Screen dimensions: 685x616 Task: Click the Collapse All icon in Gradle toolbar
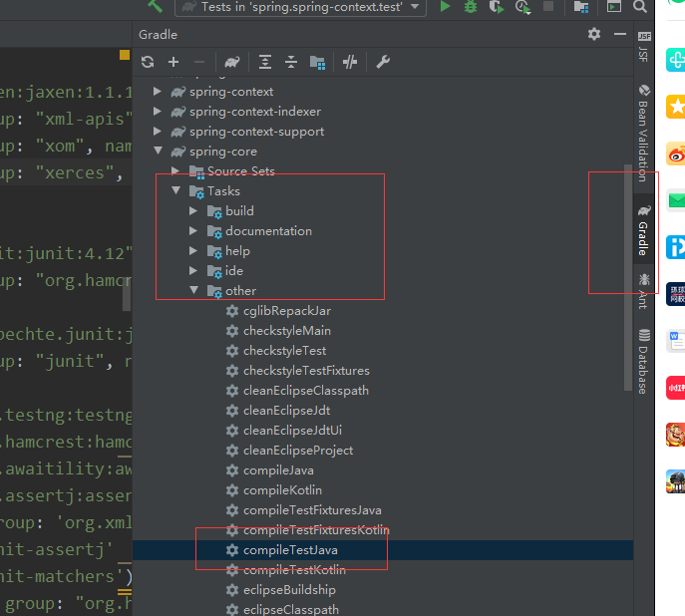[x=291, y=62]
